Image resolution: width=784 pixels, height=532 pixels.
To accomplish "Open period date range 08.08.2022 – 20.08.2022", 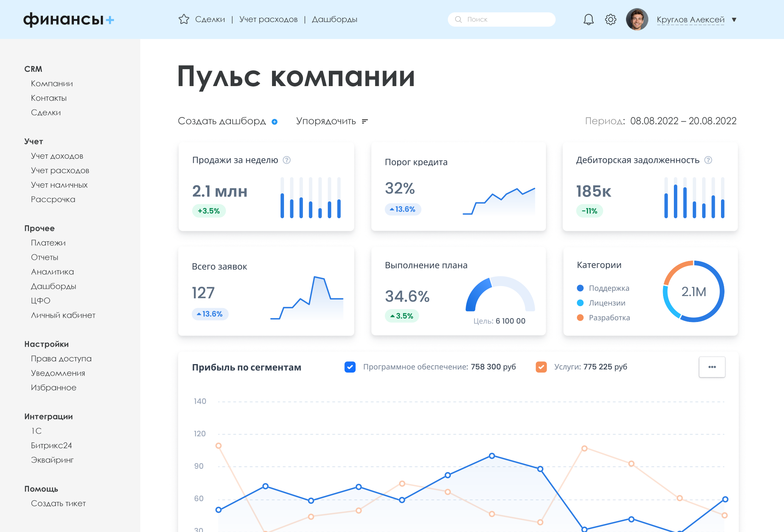I will pyautogui.click(x=683, y=121).
